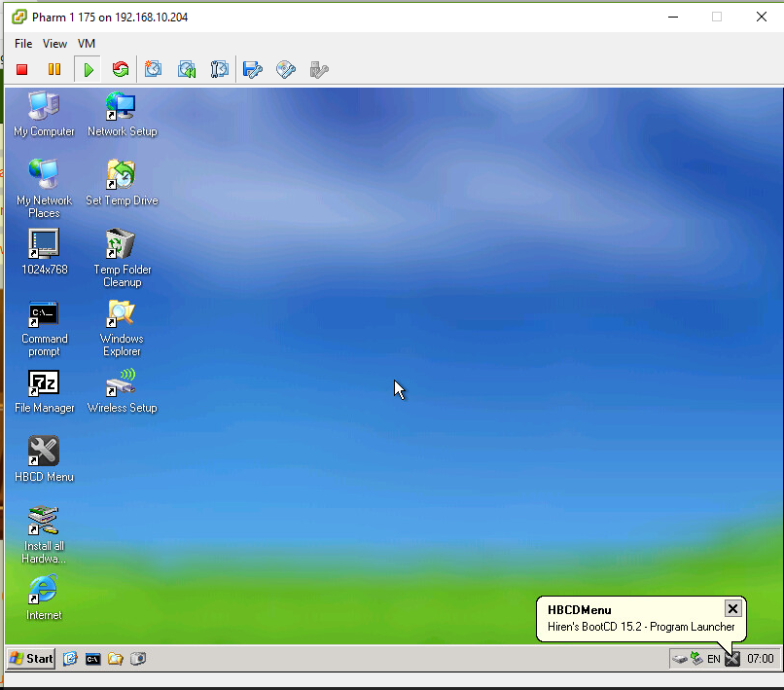Close the HBCDMenu balloon notification
The image size is (784, 690).
(x=733, y=609)
